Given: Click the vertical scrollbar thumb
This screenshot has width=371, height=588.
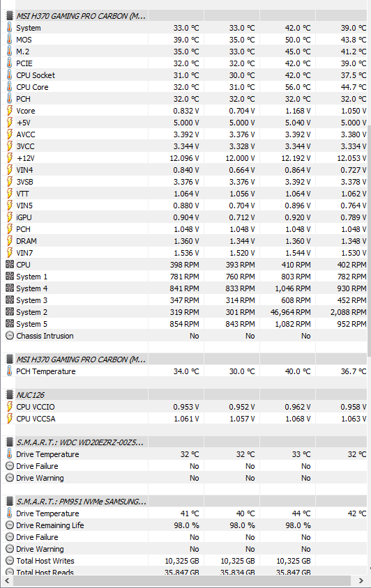Looking at the screenshot, I should click(x=369, y=240).
